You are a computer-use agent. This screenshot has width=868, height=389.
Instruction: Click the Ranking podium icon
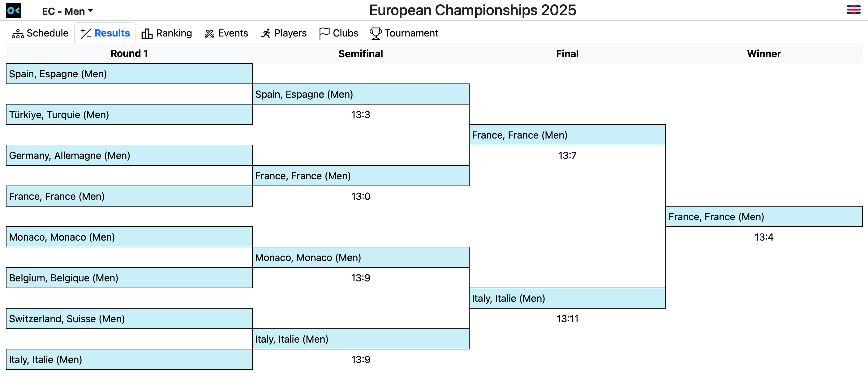[147, 33]
